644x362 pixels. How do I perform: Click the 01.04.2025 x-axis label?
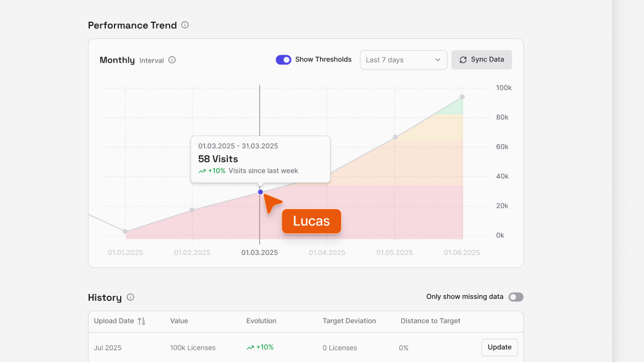[x=327, y=253]
